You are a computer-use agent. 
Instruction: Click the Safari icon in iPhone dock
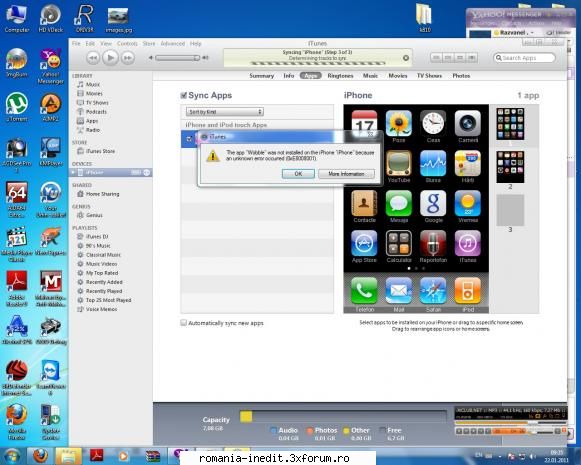coord(433,291)
